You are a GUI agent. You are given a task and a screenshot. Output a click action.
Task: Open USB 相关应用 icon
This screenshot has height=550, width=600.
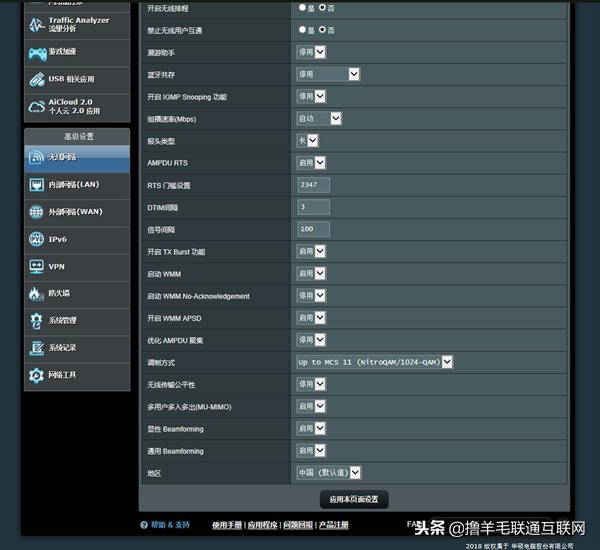(x=37, y=80)
